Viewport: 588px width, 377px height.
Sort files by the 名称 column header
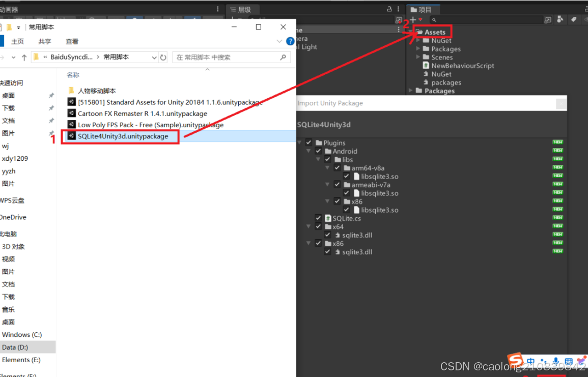[73, 75]
